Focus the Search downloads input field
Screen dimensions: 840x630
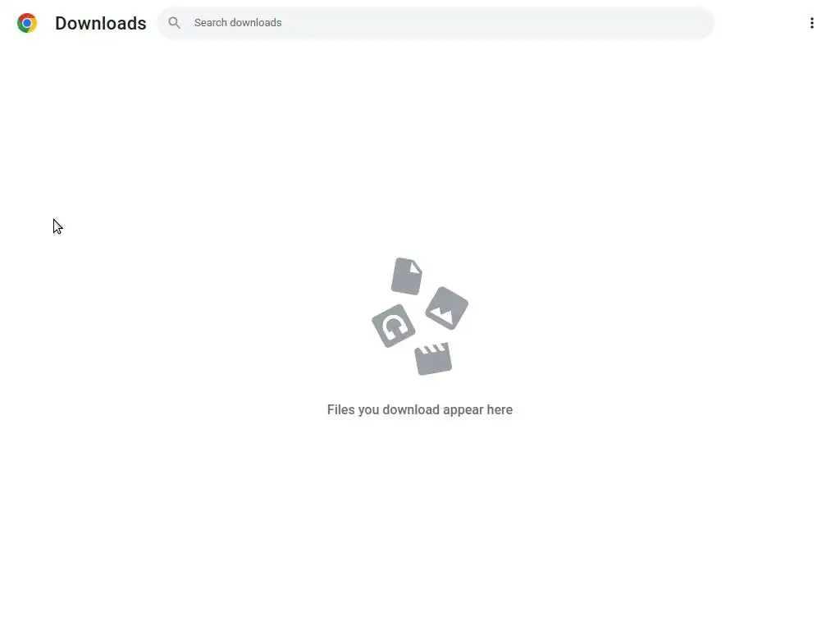tap(436, 22)
